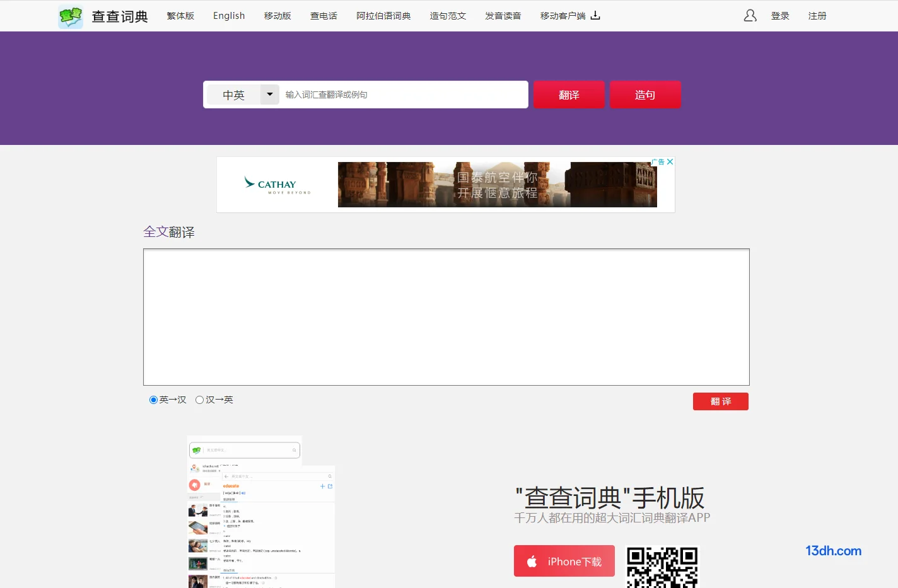
Task: Click the 登录 login link
Action: coord(780,16)
